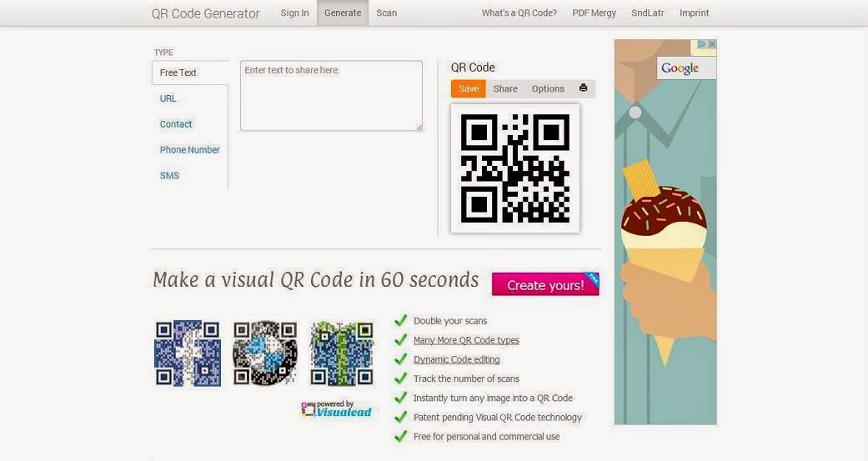This screenshot has width=868, height=461.
Task: Click the Make a visual QR Code heading
Action: tap(315, 280)
